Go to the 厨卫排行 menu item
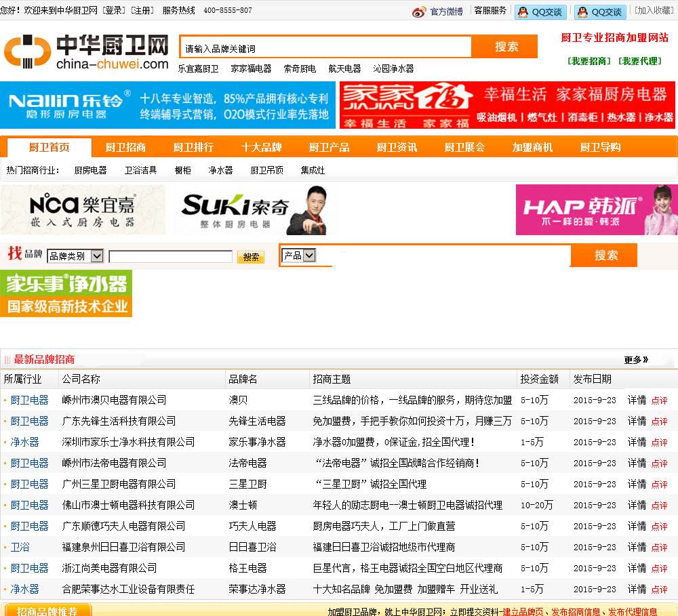The height and width of the screenshot is (616, 678). [x=193, y=148]
